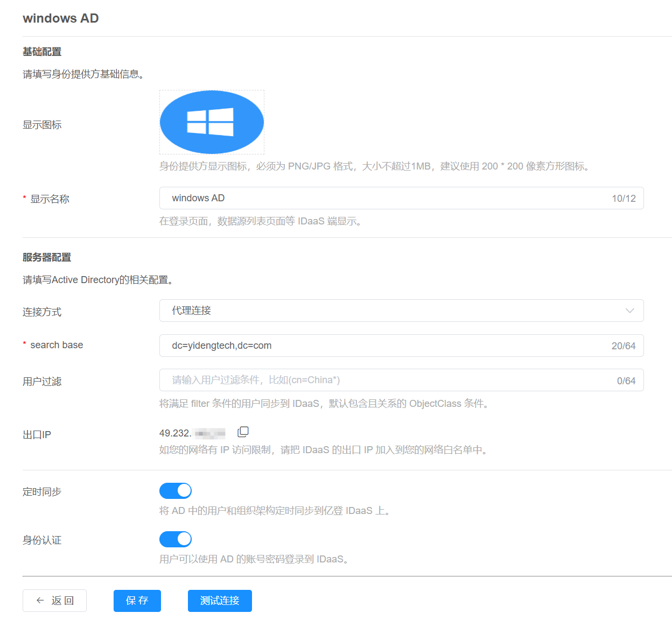
Task: Click the 显示名称 field label
Action: click(x=50, y=199)
